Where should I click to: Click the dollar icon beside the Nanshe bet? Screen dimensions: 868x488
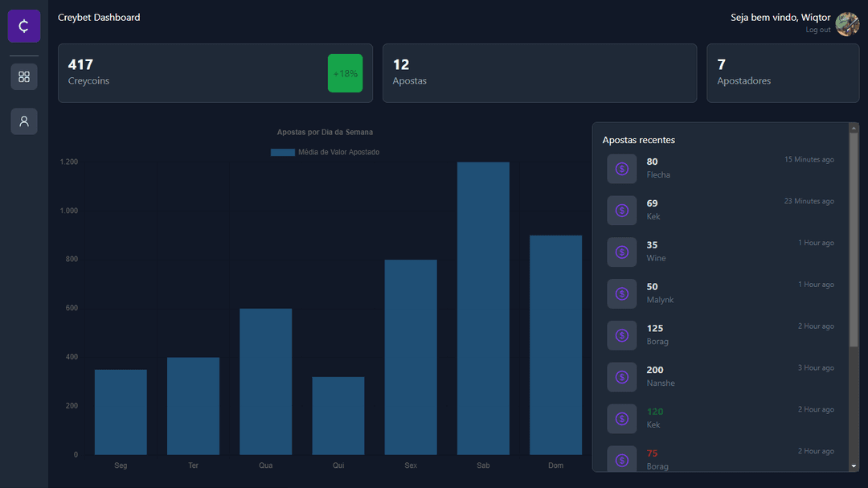[x=621, y=376]
